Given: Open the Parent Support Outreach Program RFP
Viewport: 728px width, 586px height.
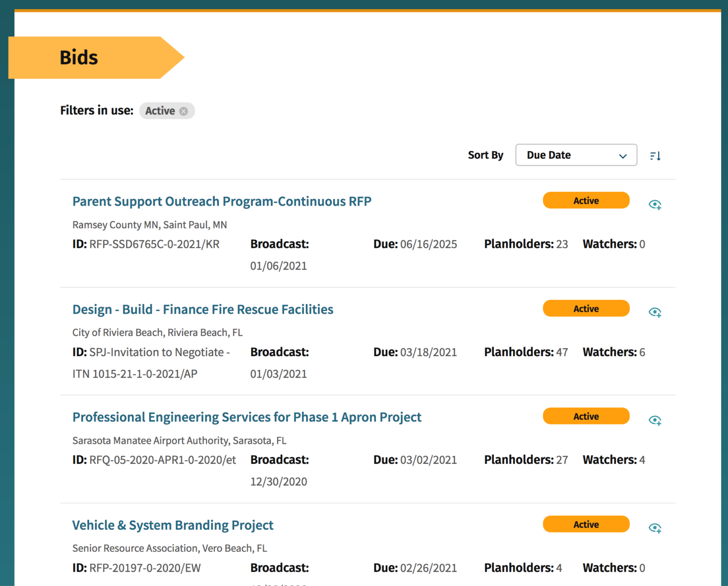Looking at the screenshot, I should tap(221, 201).
